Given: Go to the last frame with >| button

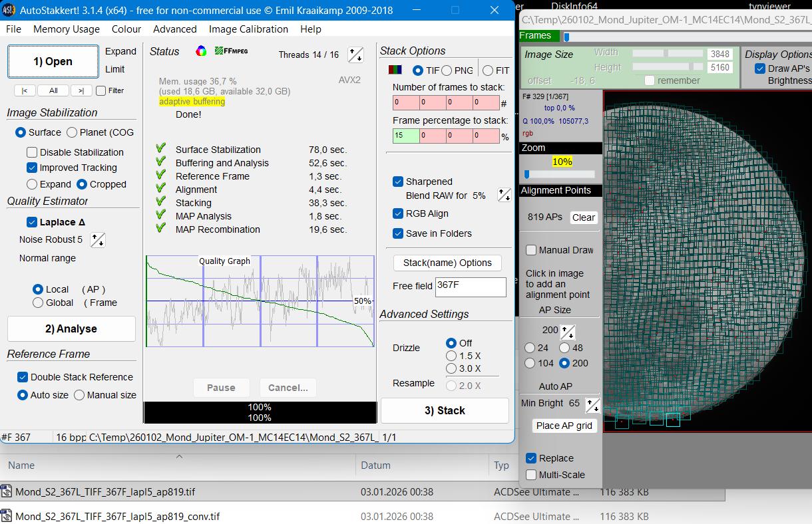Looking at the screenshot, I should point(81,90).
